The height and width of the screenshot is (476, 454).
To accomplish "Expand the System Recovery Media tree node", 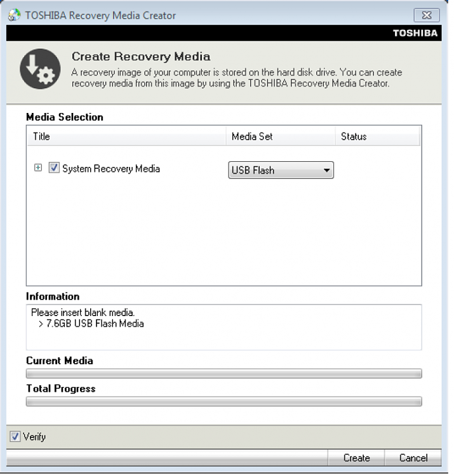I will pyautogui.click(x=38, y=168).
